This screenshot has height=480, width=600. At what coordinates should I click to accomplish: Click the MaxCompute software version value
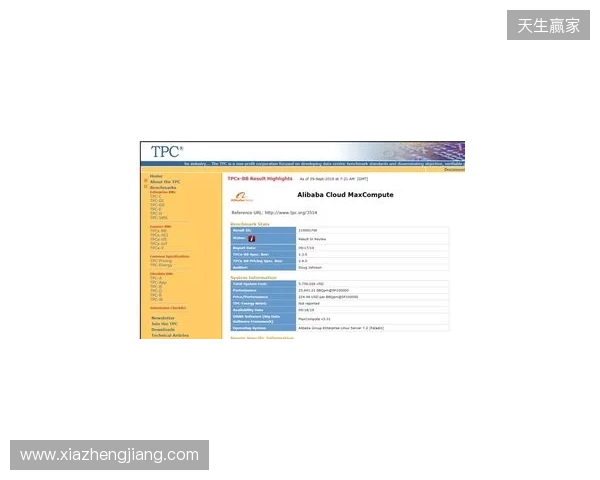pyautogui.click(x=314, y=319)
